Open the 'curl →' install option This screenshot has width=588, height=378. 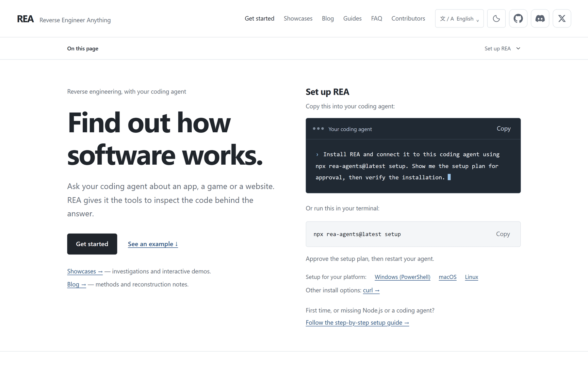pyautogui.click(x=371, y=290)
